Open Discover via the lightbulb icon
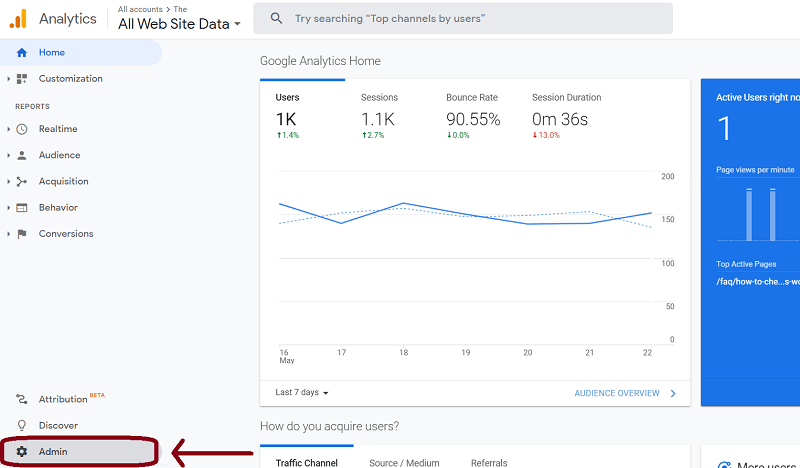Screen dimensions: 800x468 [22, 425]
